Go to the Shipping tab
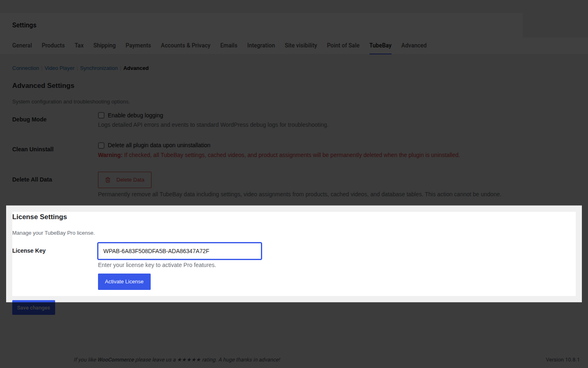Viewport: 588px width, 368px height. click(105, 45)
